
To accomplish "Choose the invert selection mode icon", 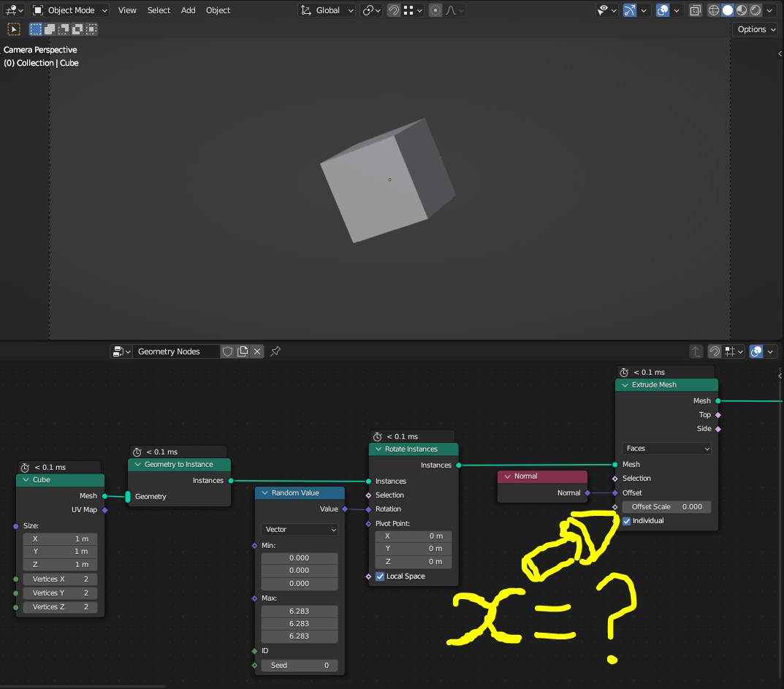I will [x=77, y=29].
